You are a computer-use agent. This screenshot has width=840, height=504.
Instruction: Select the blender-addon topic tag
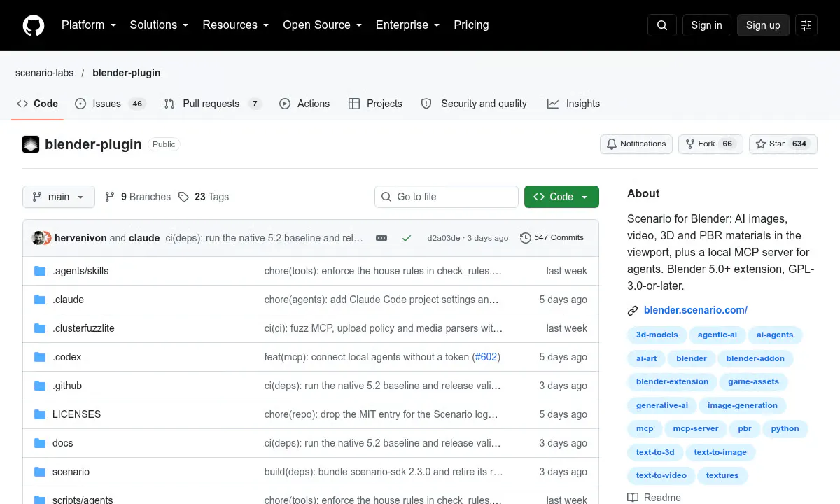[x=755, y=358]
